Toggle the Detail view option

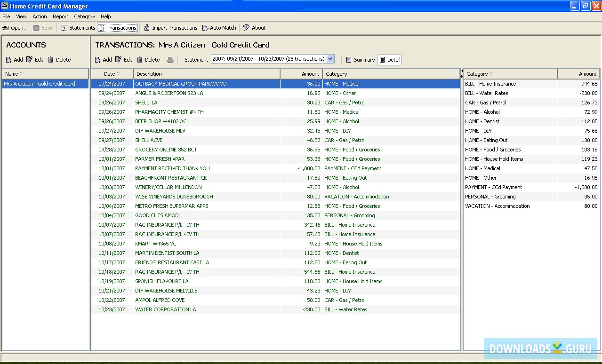click(390, 60)
